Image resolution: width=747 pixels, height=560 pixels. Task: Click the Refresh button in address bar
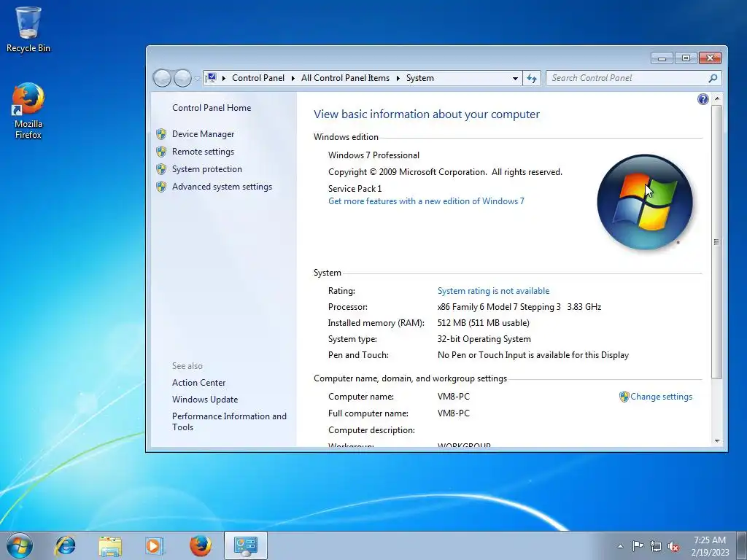pyautogui.click(x=532, y=79)
